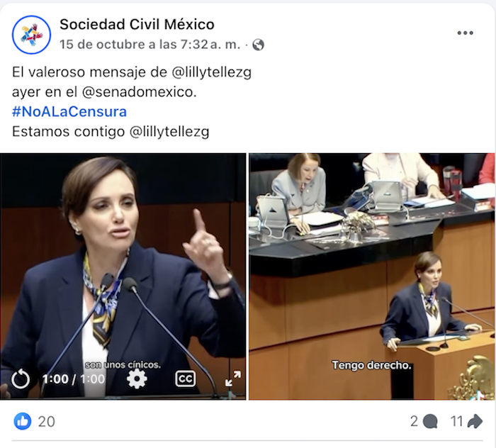Click the Sociedad Civil México profile picture
The image size is (496, 448).
tap(31, 35)
